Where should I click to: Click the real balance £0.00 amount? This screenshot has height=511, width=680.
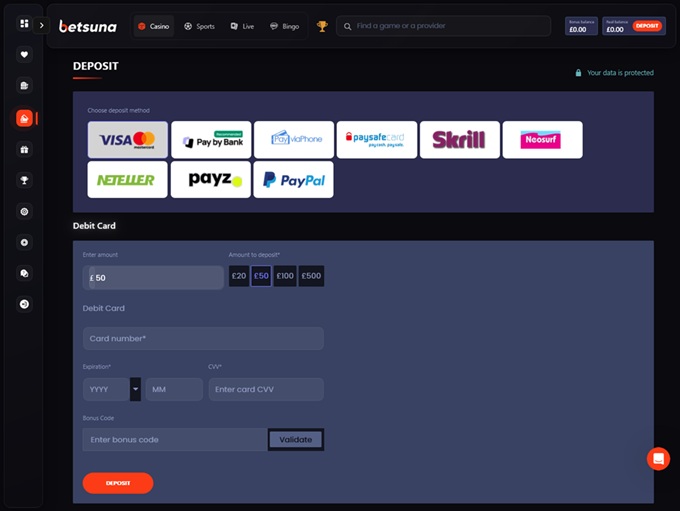pyautogui.click(x=615, y=29)
